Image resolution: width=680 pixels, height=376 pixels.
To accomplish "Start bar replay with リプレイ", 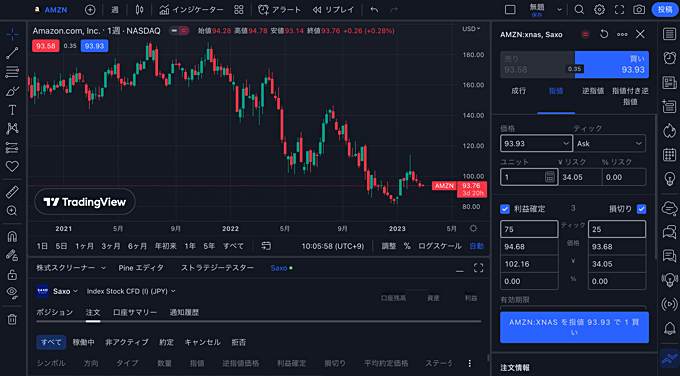I will click(x=333, y=10).
